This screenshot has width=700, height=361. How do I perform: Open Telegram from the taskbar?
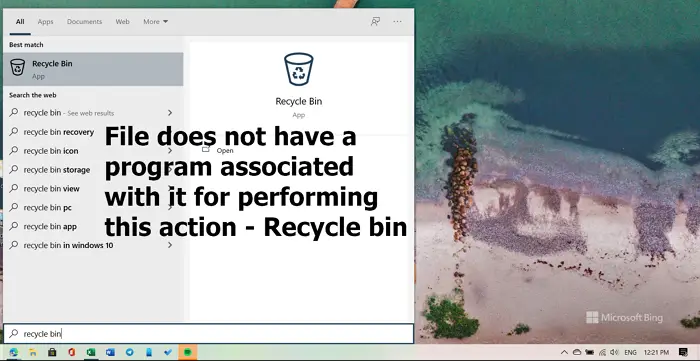click(x=129, y=352)
